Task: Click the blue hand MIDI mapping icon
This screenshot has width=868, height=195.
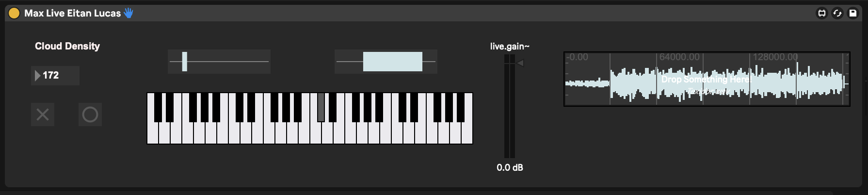Action: [129, 13]
